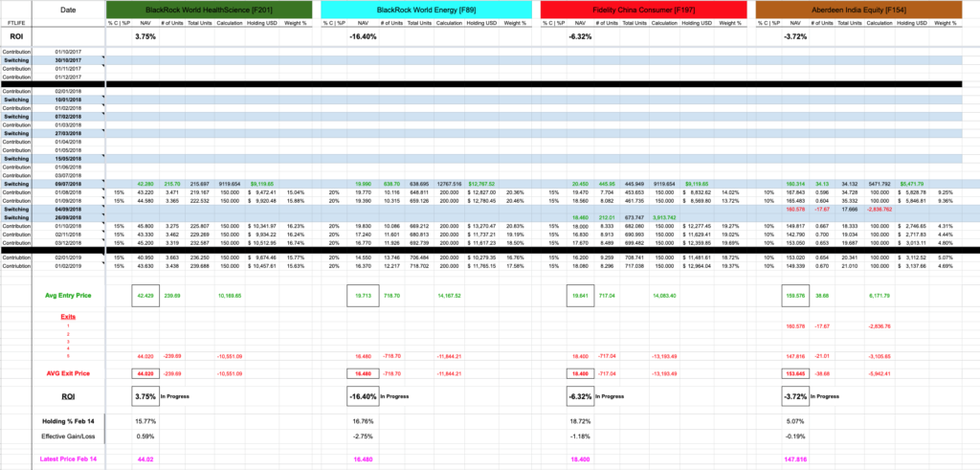Select boxed average exit price 153.645

795,373
